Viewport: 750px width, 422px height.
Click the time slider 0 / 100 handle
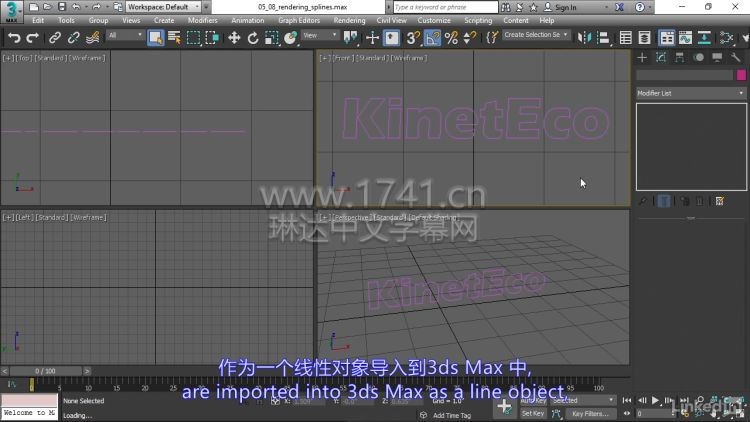pos(45,371)
